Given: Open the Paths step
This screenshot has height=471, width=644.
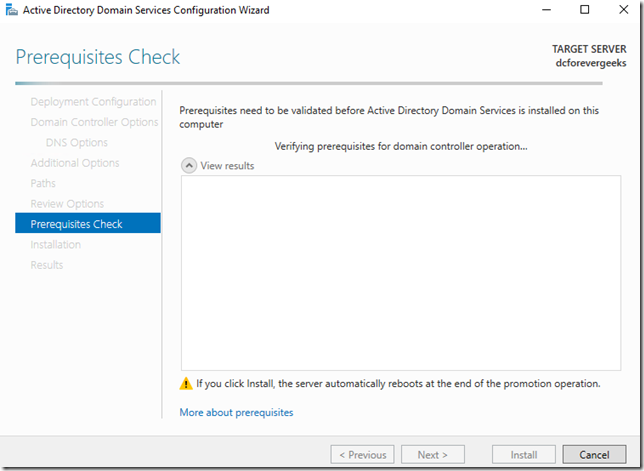Looking at the screenshot, I should point(44,183).
